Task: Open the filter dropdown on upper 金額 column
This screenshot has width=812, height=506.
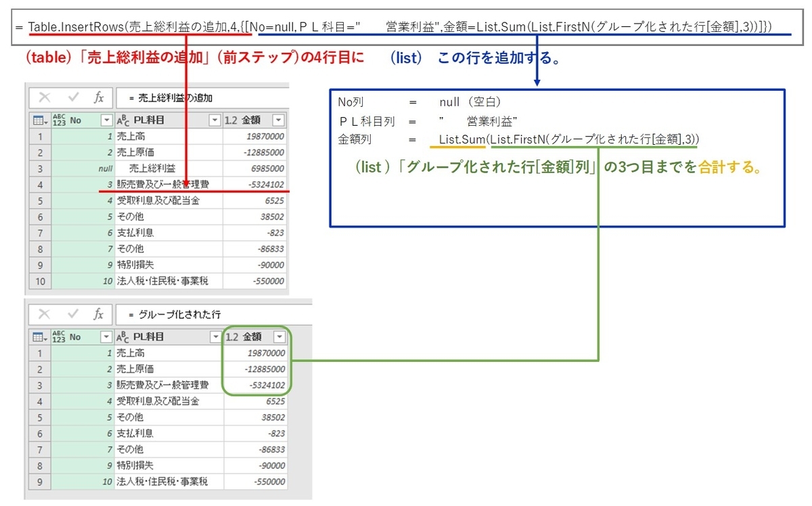Action: 279,119
